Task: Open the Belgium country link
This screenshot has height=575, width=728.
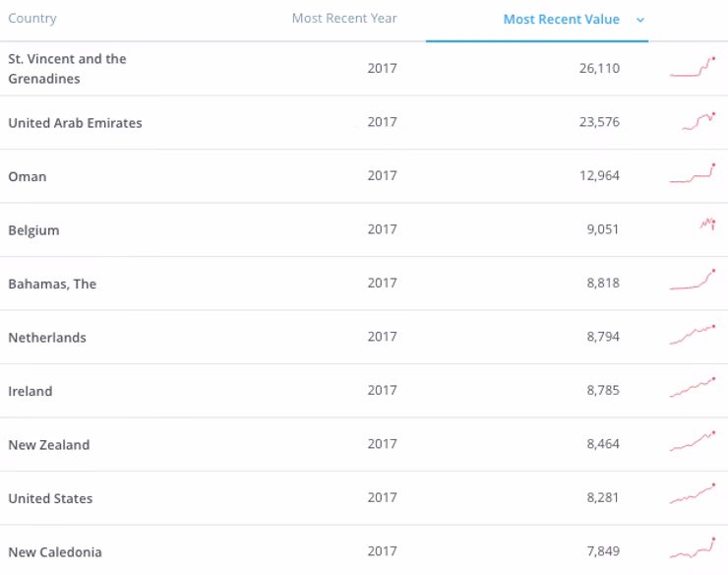Action: [33, 230]
